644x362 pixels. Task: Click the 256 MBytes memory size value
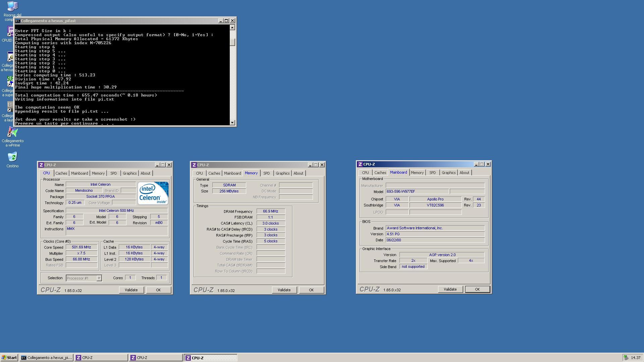tap(229, 191)
